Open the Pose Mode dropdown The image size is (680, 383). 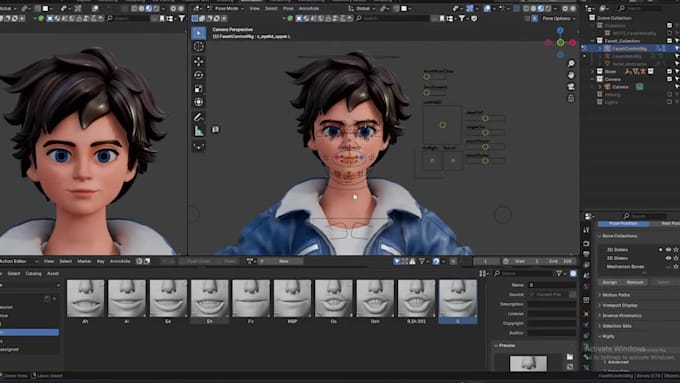(226, 8)
